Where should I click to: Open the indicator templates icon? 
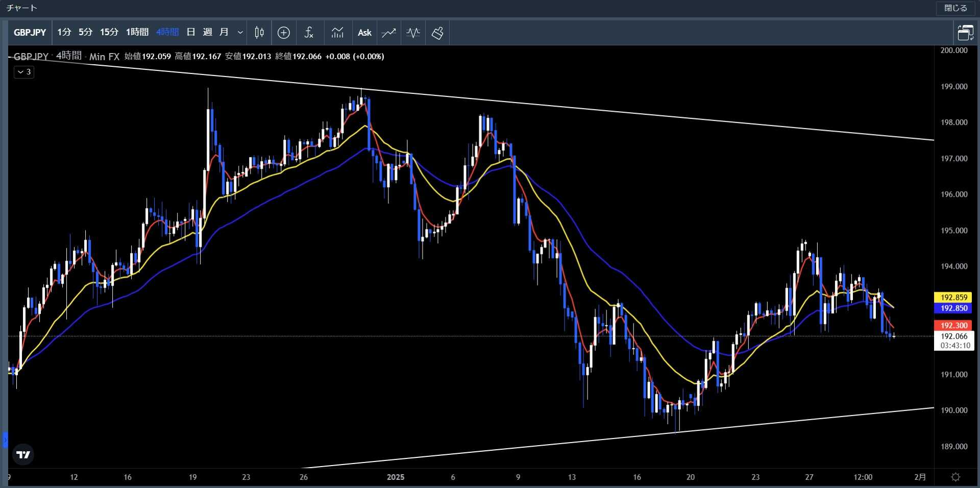click(337, 33)
